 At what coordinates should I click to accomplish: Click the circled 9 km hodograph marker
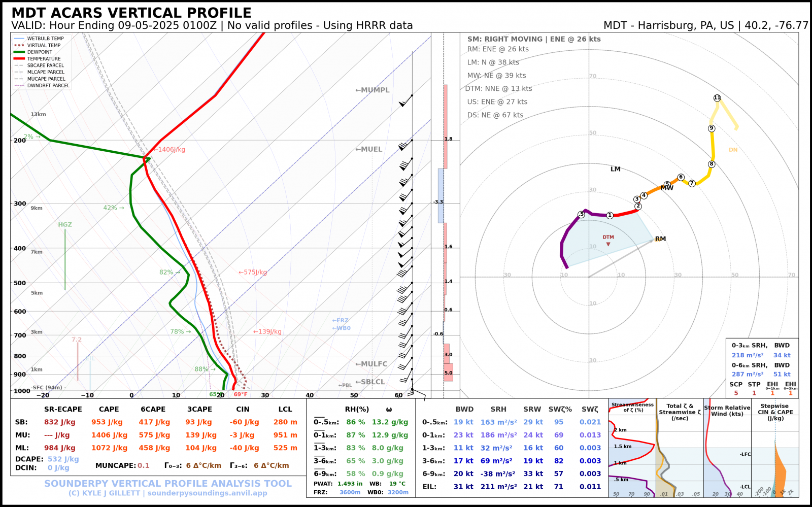point(712,128)
